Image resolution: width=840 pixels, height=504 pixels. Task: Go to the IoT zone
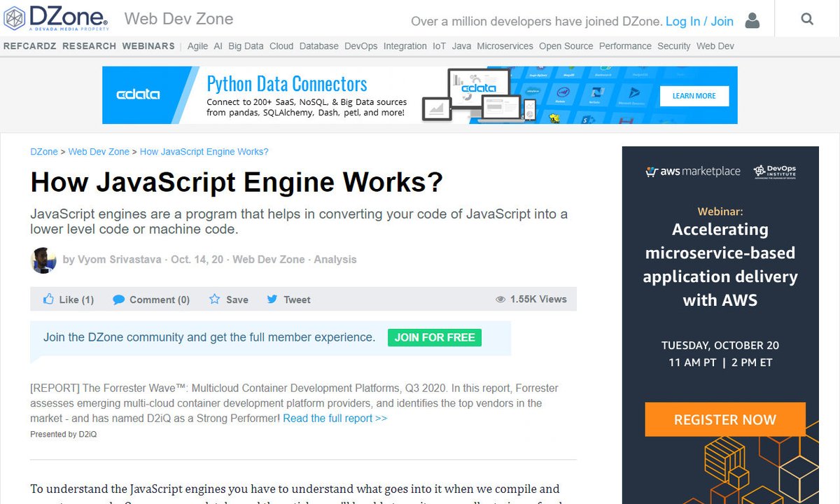(x=439, y=46)
